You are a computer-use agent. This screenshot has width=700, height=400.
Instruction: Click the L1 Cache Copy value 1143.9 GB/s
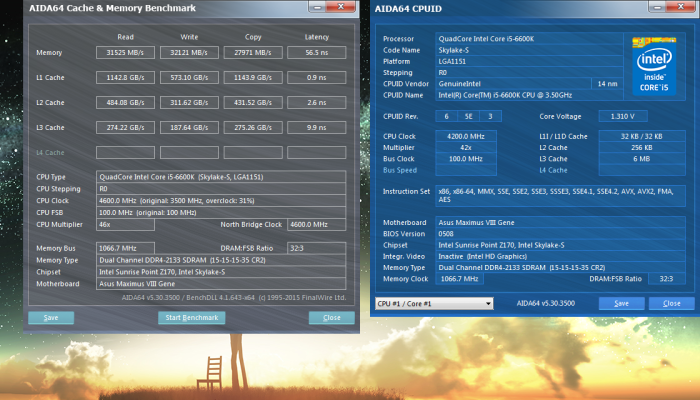(x=253, y=78)
